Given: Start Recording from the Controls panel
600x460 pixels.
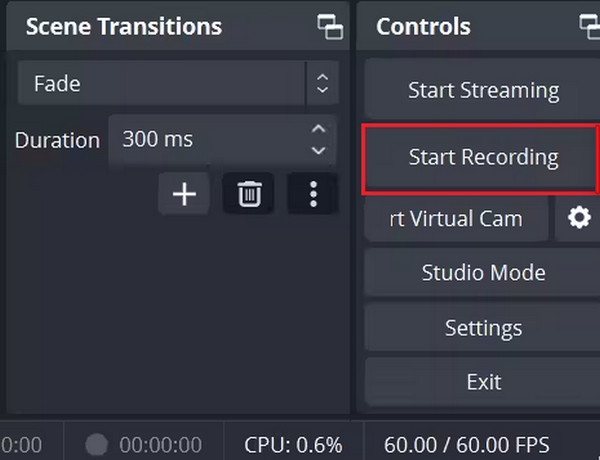Looking at the screenshot, I should click(x=483, y=158).
